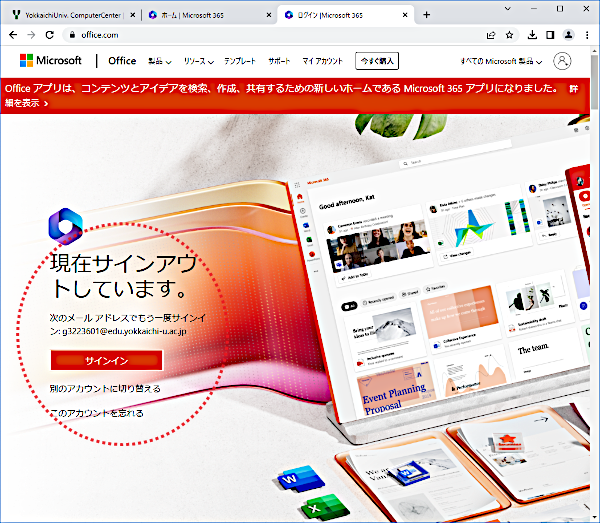Click the Word app icon in hero image
Screen dimensions: 600x523
tap(301, 478)
